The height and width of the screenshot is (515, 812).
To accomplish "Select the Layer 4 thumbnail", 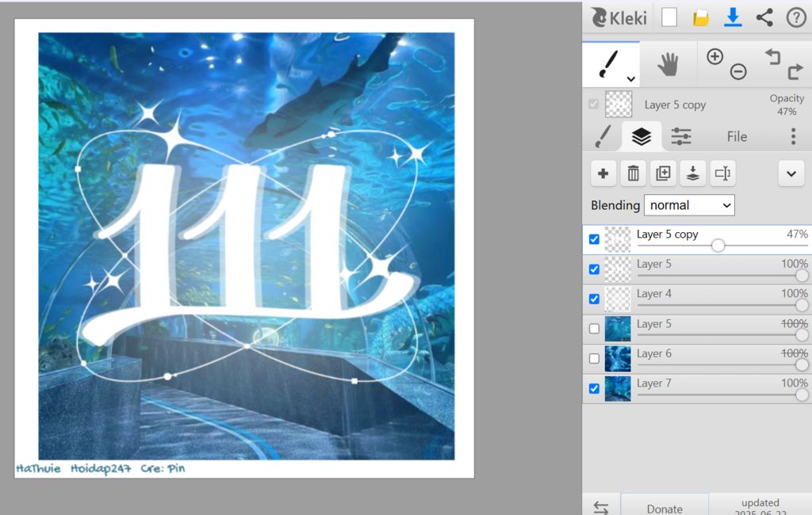I will (618, 299).
